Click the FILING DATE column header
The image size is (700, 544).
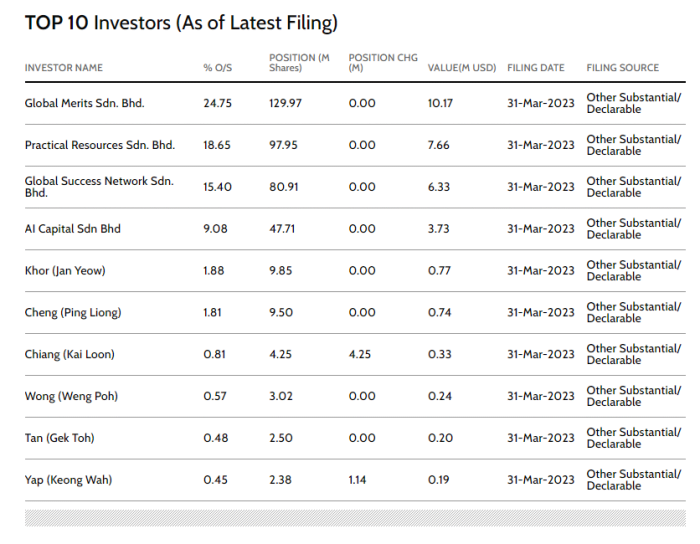pyautogui.click(x=536, y=68)
